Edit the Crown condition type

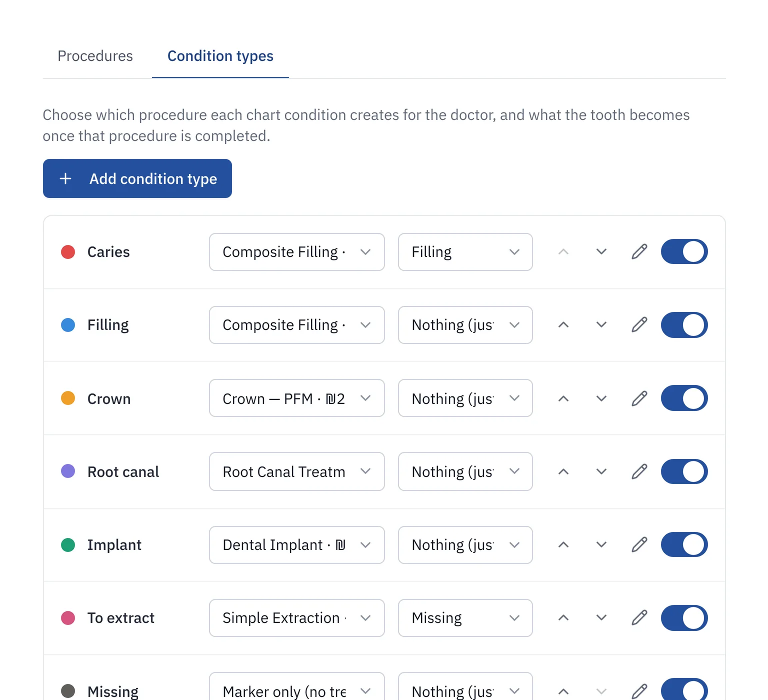point(639,398)
